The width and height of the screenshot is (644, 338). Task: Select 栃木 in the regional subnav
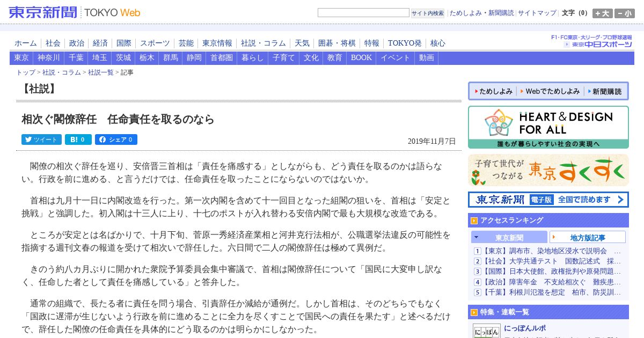pos(147,58)
